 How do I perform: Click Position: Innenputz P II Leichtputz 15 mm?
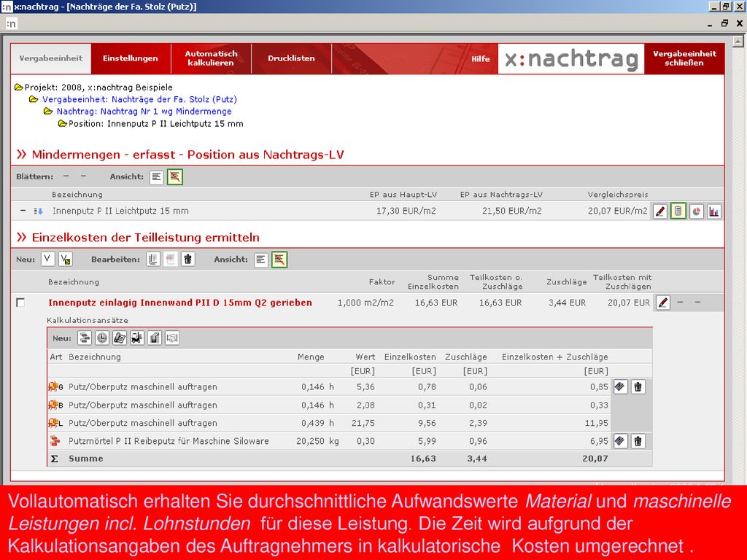pyautogui.click(x=156, y=124)
